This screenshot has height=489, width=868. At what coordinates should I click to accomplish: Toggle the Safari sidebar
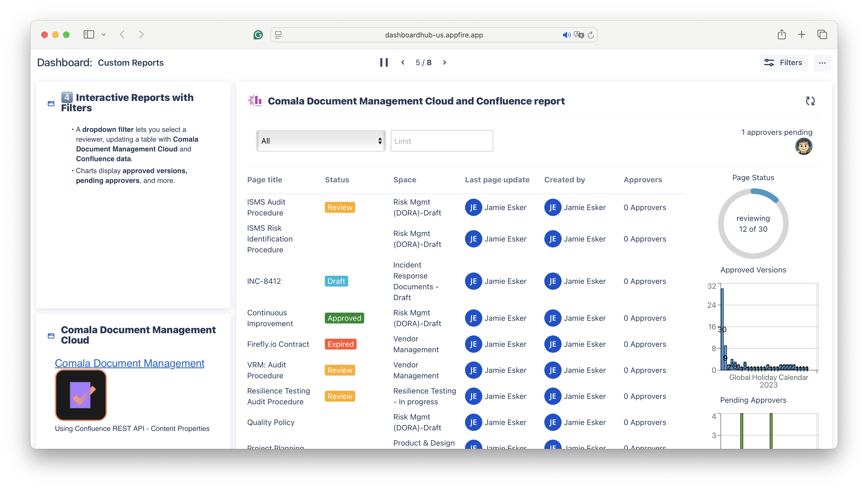[x=89, y=34]
